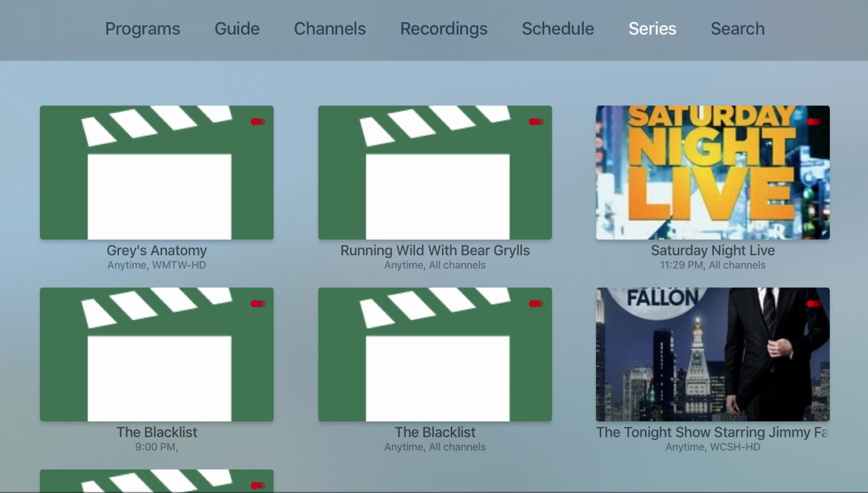This screenshot has width=868, height=493.
Task: Open the Saturday Night Live poster
Action: coord(713,172)
